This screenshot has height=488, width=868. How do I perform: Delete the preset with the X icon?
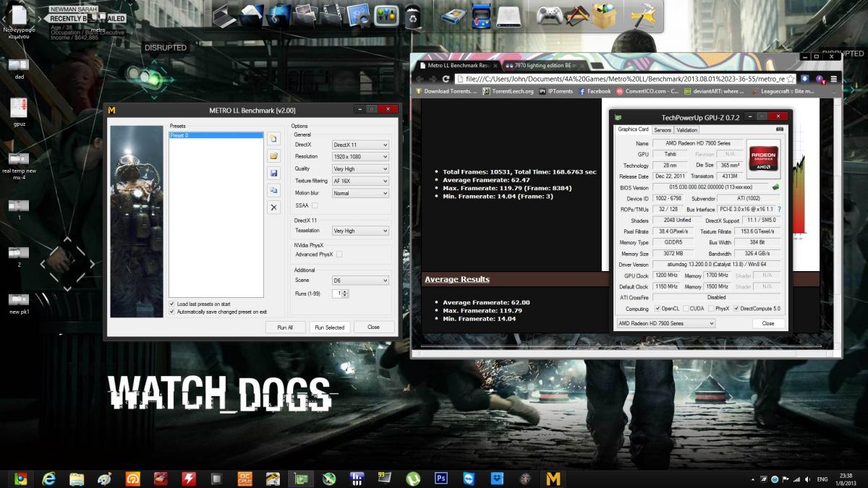[273, 207]
